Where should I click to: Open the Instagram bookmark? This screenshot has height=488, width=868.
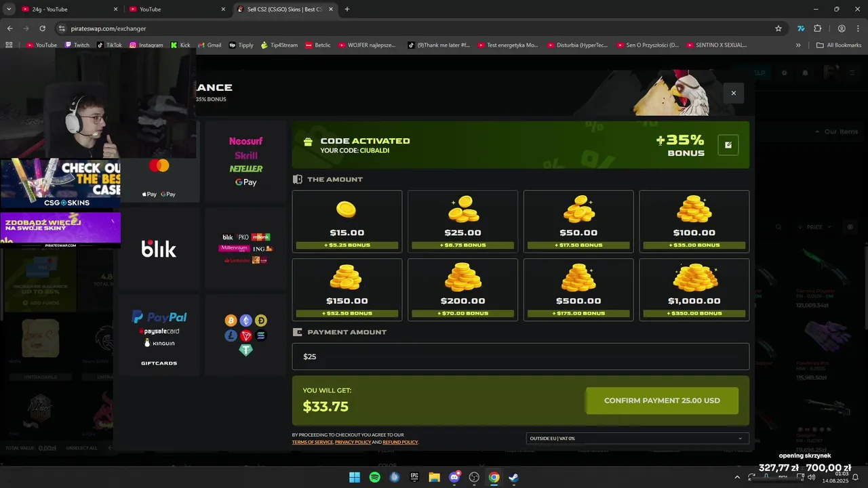(x=146, y=45)
